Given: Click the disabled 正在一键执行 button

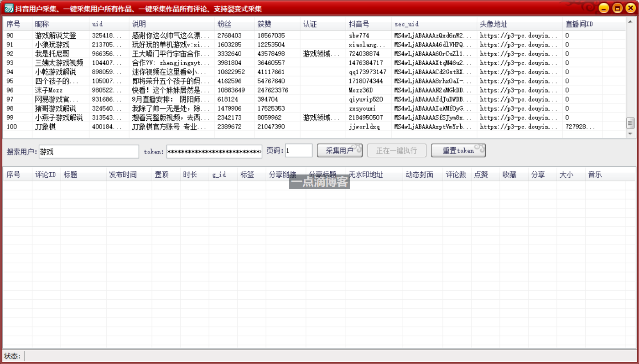Looking at the screenshot, I should click(x=397, y=151).
